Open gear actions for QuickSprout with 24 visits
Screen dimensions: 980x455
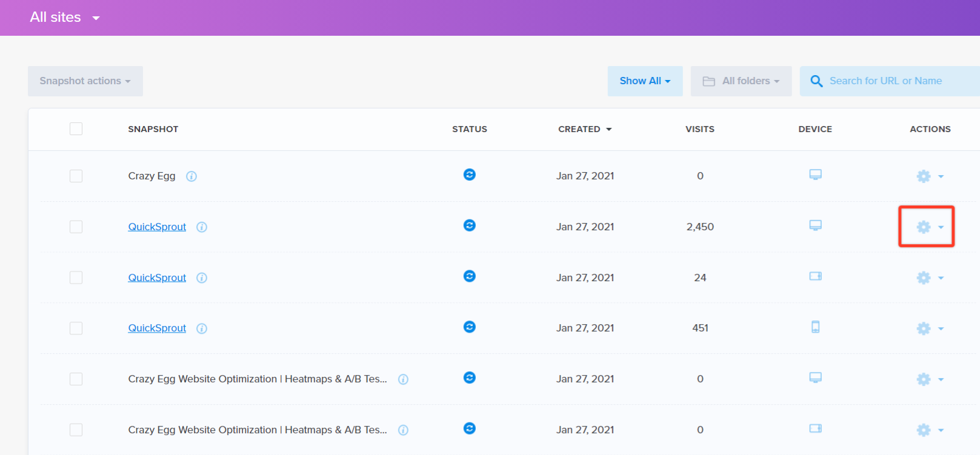930,278
